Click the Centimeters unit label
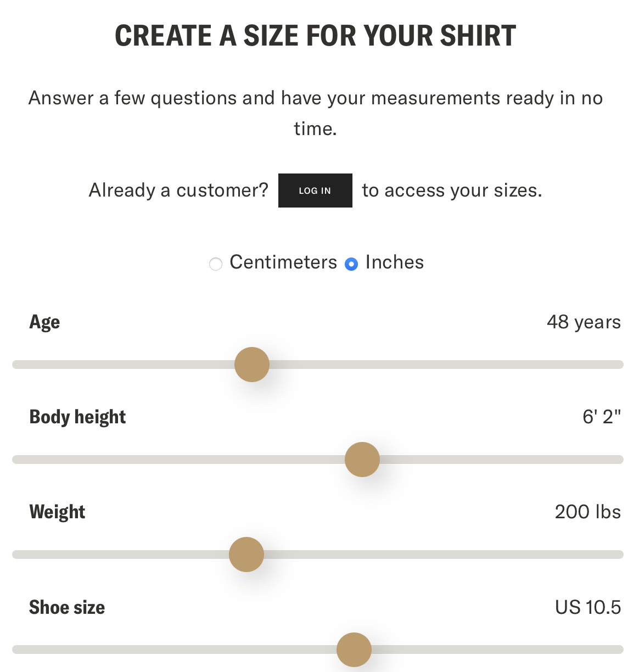 [283, 262]
